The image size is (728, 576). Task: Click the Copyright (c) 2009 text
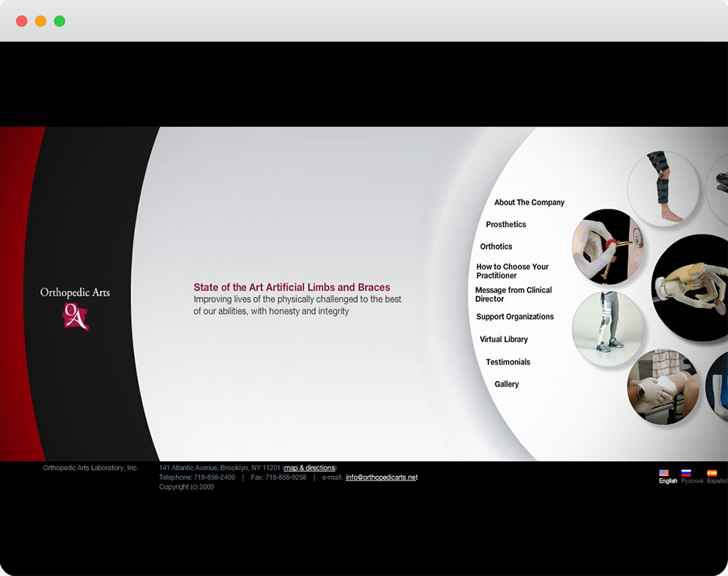pos(186,487)
